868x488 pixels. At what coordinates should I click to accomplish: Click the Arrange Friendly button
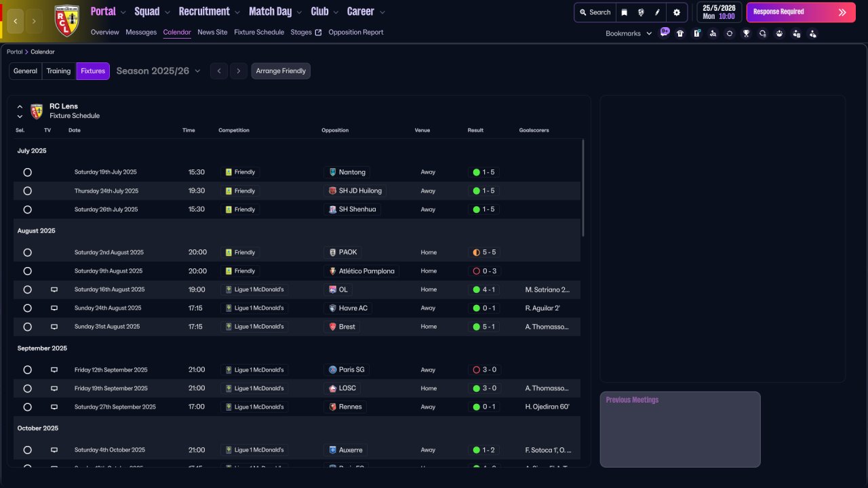tap(281, 71)
